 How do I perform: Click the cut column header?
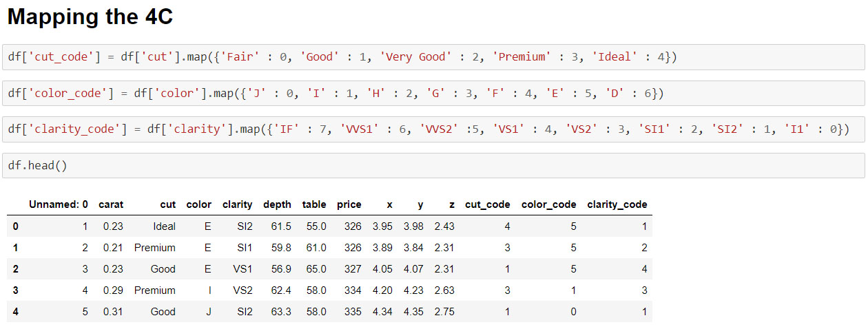(x=168, y=204)
